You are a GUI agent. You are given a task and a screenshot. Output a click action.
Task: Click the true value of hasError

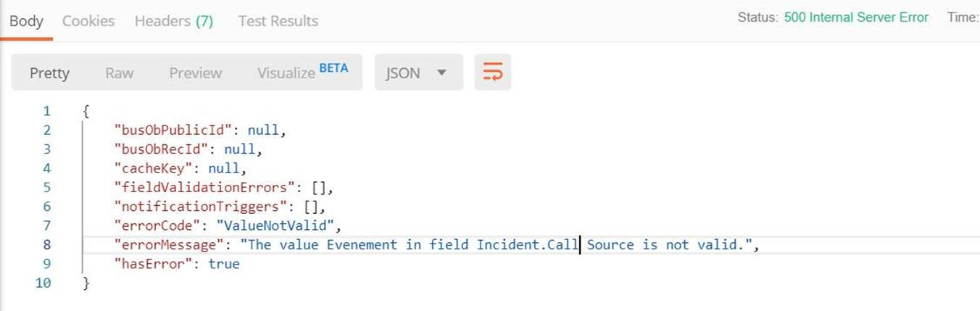[224, 264]
